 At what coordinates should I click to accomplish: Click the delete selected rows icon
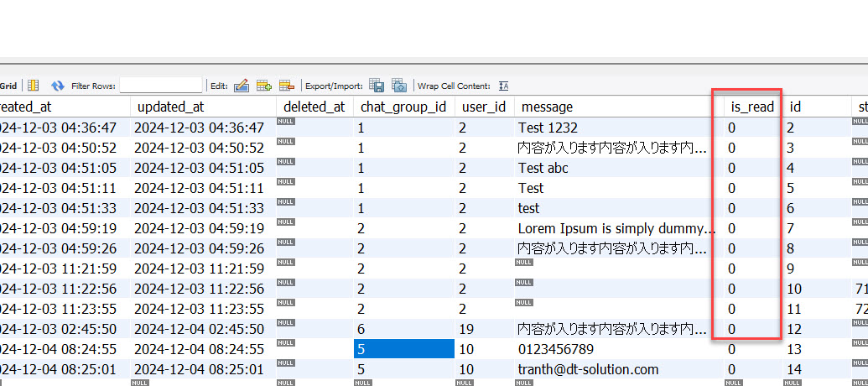click(287, 86)
